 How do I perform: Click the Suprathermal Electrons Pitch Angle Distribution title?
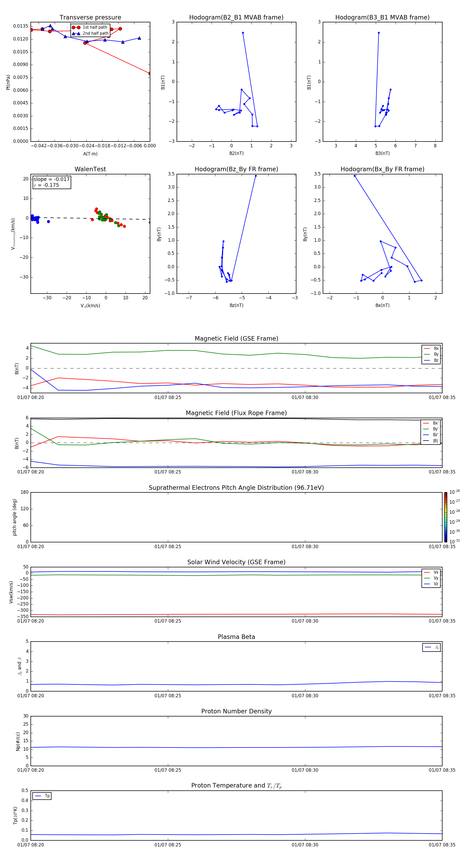click(x=236, y=488)
